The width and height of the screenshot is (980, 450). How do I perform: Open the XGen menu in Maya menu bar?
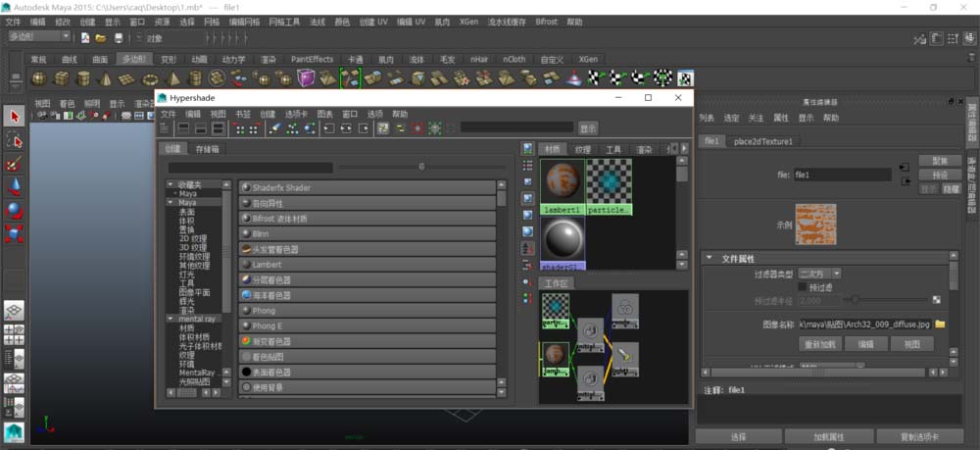pos(468,22)
